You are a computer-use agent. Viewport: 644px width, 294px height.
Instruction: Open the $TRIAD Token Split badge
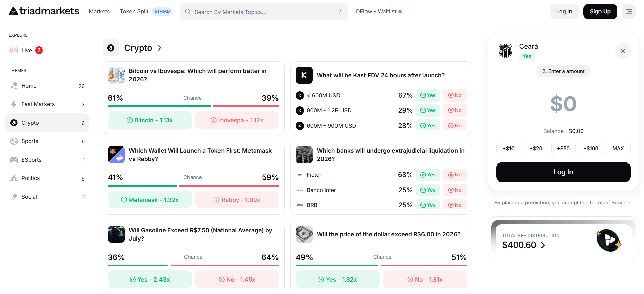162,11
